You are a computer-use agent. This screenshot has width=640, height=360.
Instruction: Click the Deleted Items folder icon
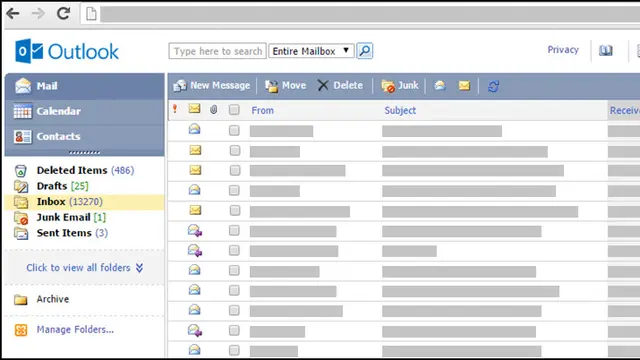(20, 171)
